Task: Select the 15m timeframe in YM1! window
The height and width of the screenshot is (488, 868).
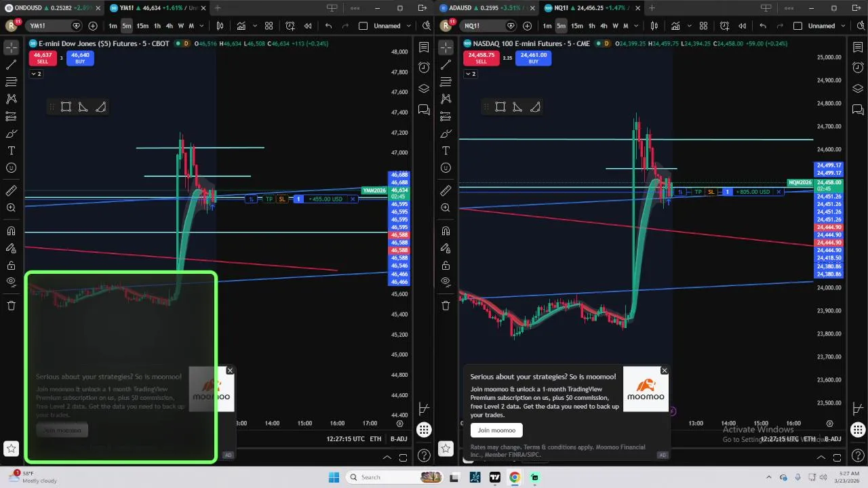Action: point(142,26)
